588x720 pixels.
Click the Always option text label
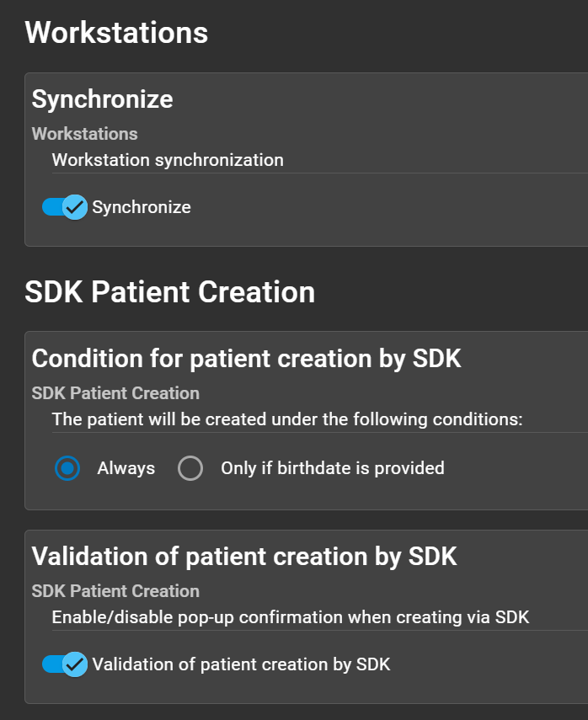[x=126, y=468]
